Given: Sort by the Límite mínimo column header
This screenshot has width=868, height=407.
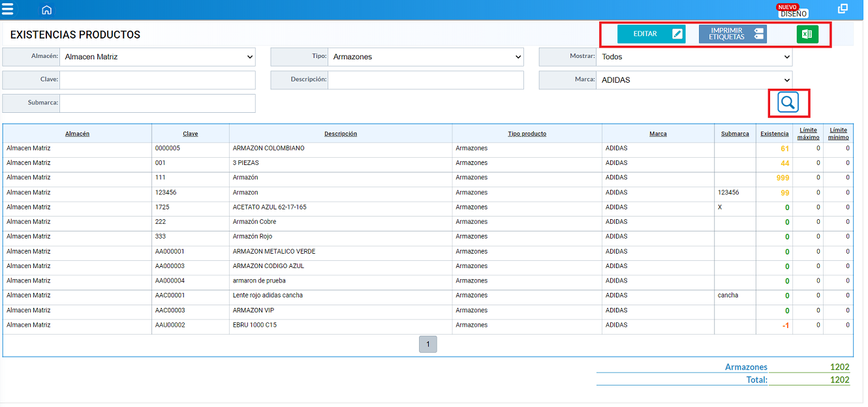Looking at the screenshot, I should point(839,134).
